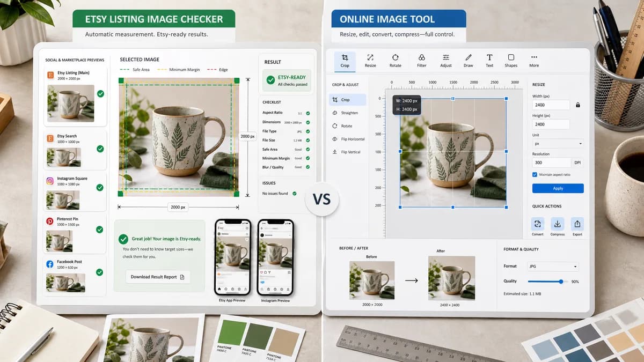Click the ETSY-READY green check icon
Screen dimensions: 644x362
(x=271, y=80)
